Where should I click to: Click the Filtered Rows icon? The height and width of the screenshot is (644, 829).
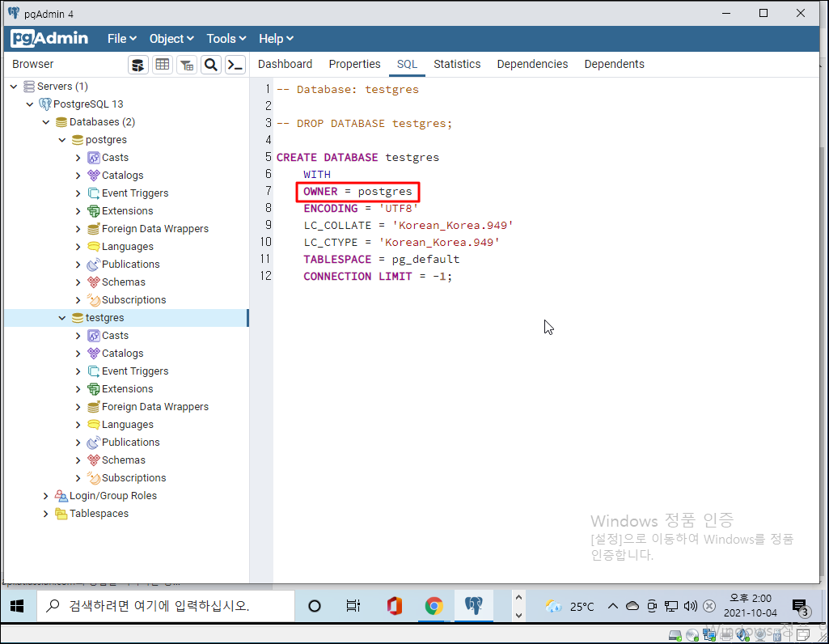click(x=187, y=65)
